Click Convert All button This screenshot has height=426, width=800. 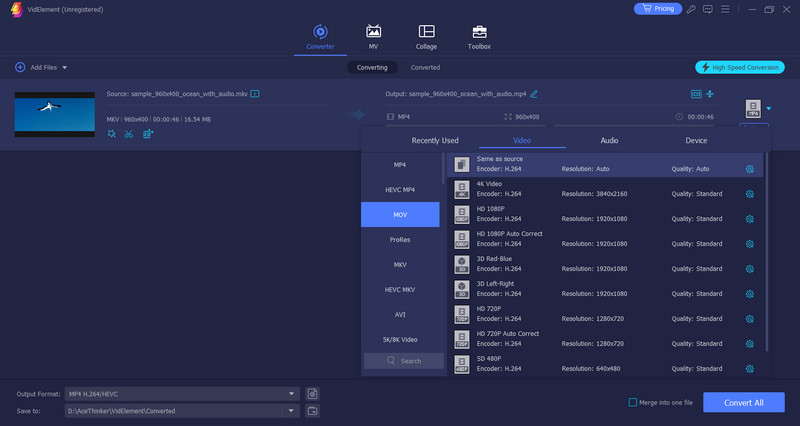(744, 403)
